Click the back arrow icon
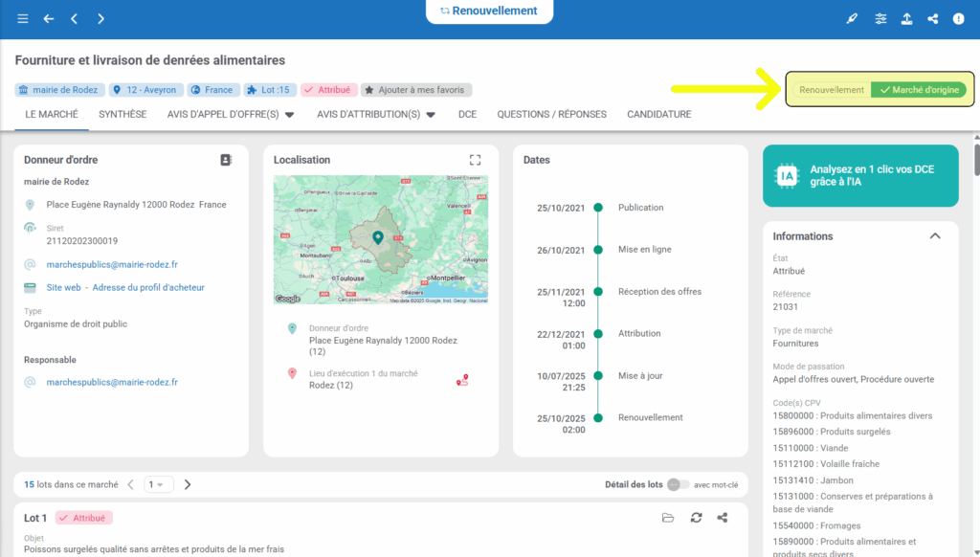Viewport: 980px width, 557px height. pyautogui.click(x=49, y=19)
